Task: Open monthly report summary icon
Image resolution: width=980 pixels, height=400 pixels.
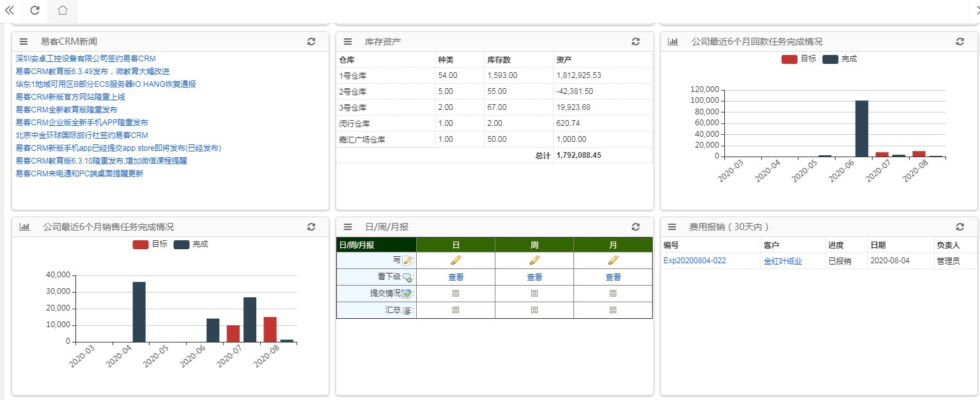Action: tap(613, 310)
